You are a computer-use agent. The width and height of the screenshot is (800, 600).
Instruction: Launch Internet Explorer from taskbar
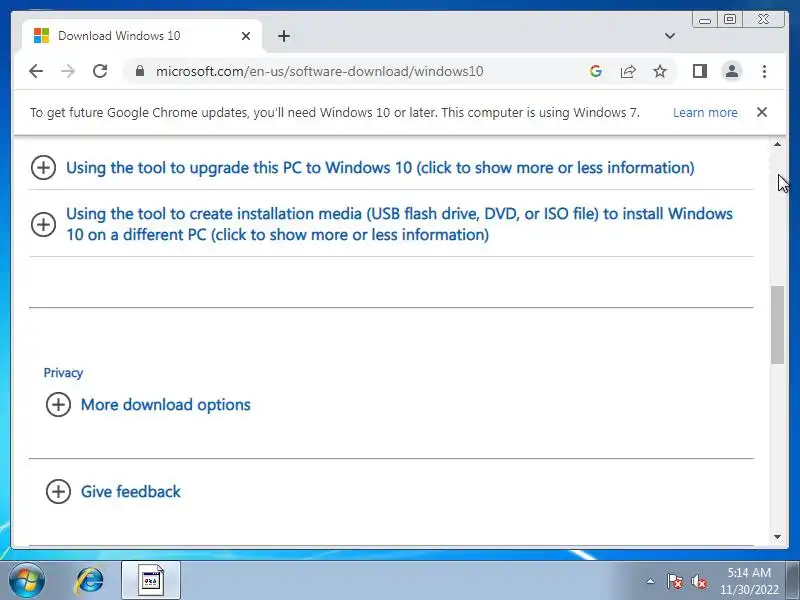[x=90, y=581]
